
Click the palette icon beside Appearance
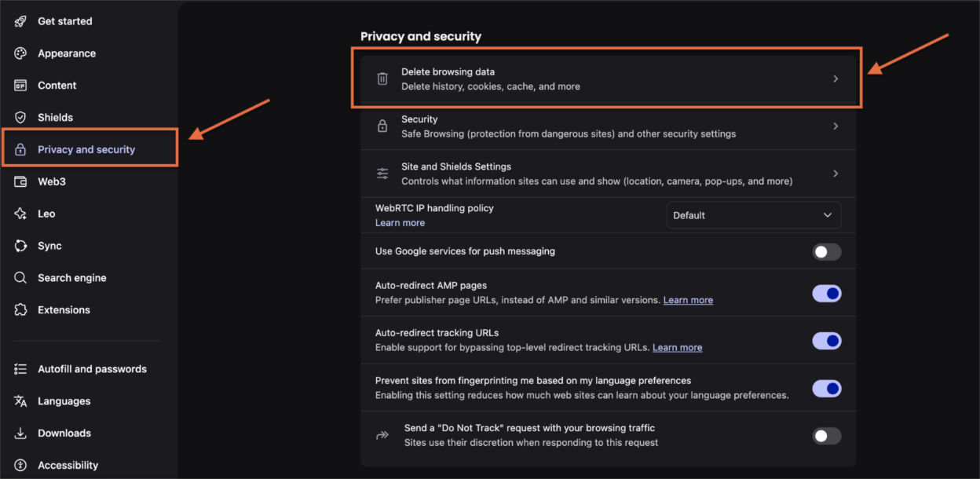pyautogui.click(x=21, y=53)
